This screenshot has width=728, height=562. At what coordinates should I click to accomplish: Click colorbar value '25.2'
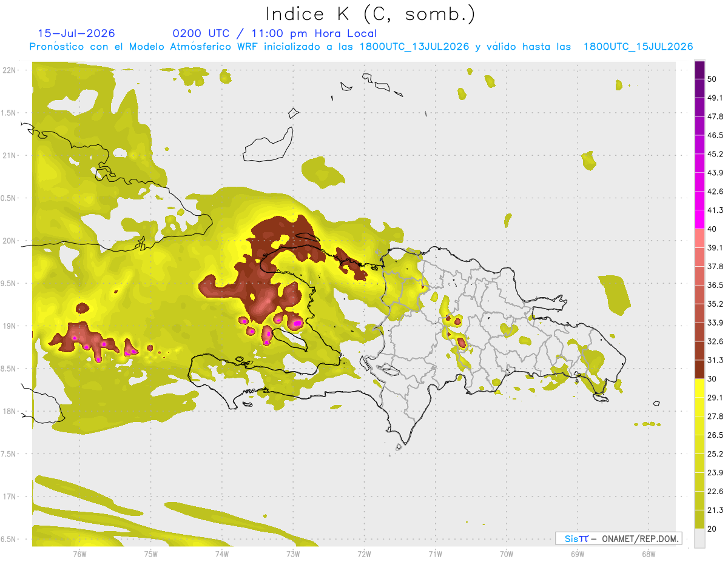tap(715, 454)
